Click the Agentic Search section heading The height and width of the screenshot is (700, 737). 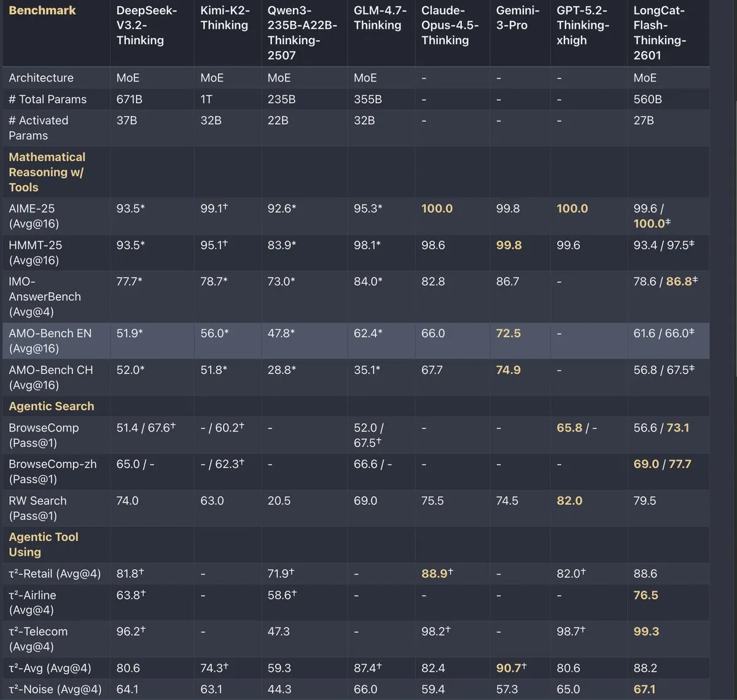(52, 406)
